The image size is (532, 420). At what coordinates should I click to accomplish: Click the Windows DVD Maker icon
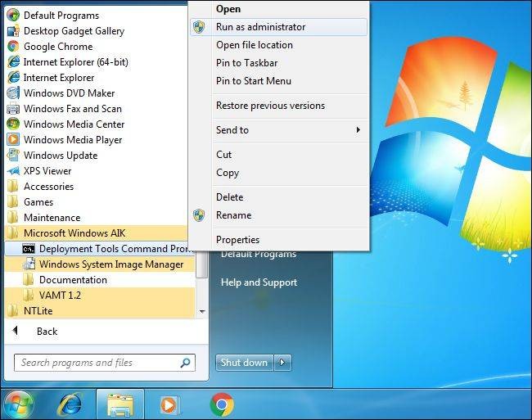(13, 93)
